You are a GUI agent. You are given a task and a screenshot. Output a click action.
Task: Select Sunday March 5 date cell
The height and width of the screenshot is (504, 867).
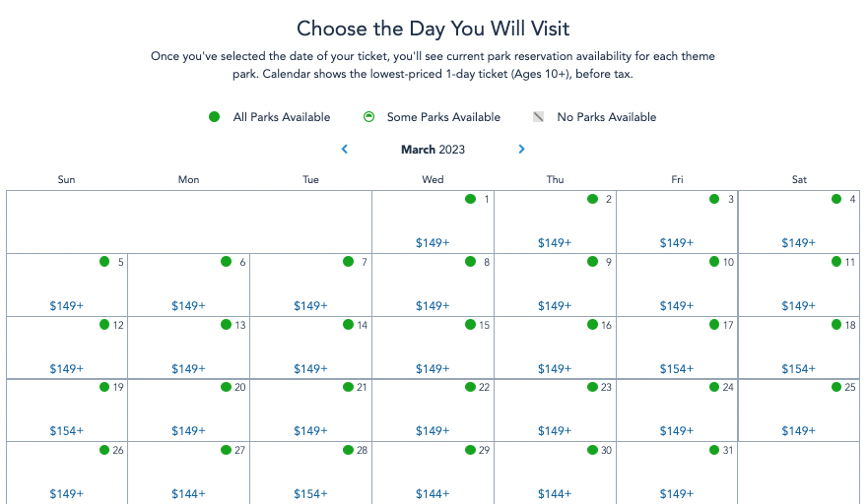coord(66,284)
